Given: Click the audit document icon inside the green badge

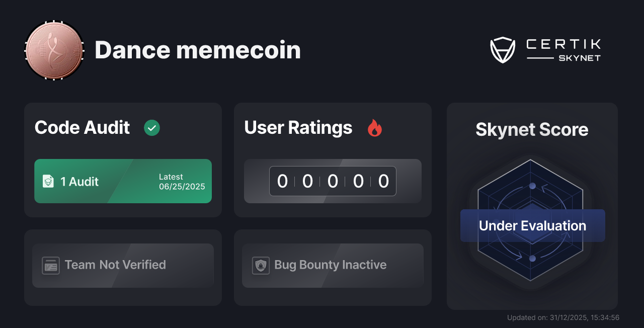Looking at the screenshot, I should coord(48,181).
